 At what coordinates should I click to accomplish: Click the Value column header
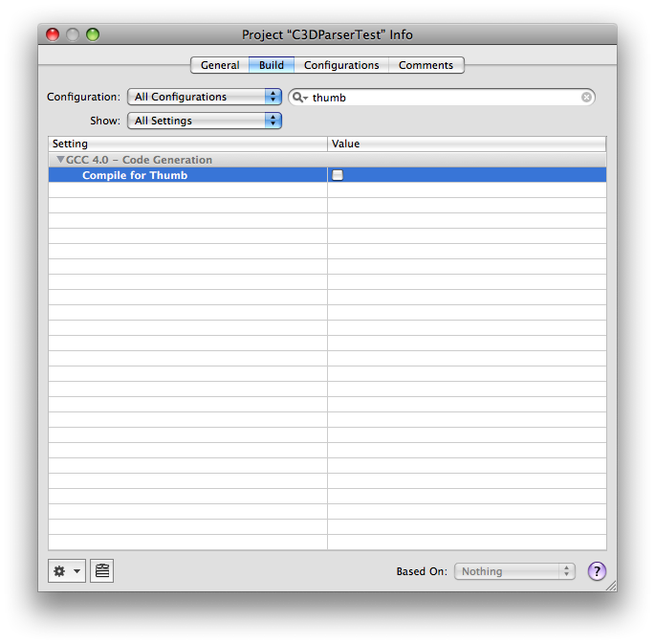click(467, 144)
